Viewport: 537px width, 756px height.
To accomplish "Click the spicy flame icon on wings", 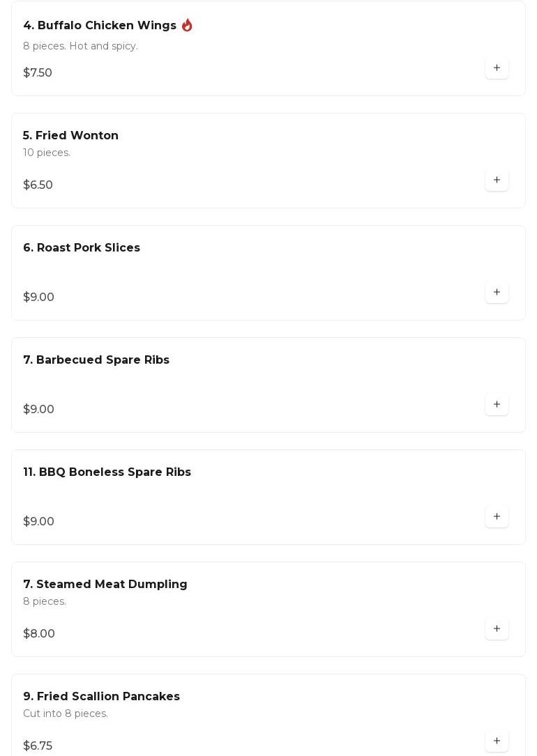I will point(187,25).
